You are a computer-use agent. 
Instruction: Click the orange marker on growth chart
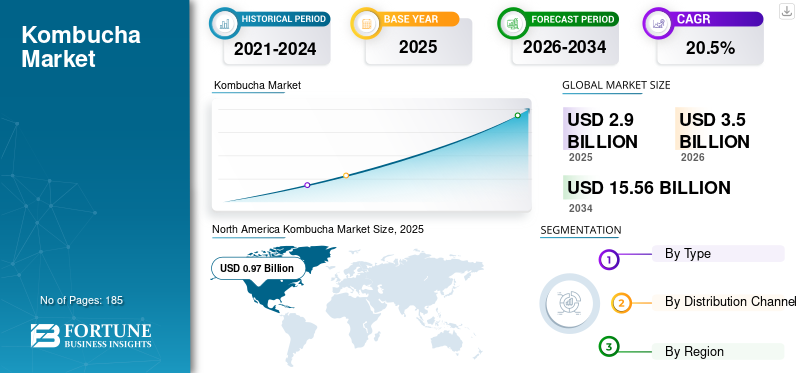[x=346, y=176]
